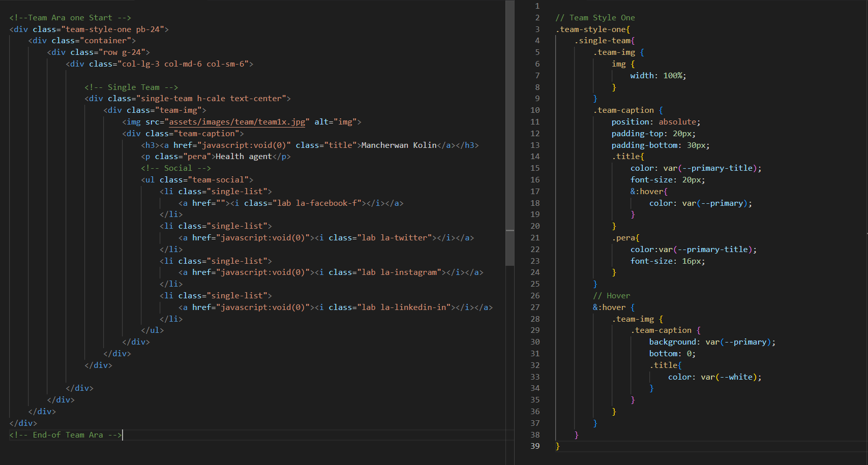Click the closing '</ul>' tag

(x=153, y=330)
